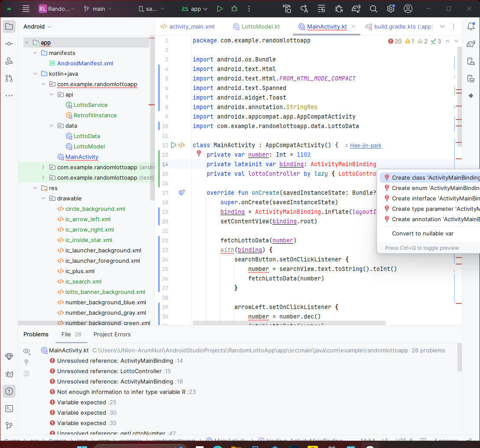Show the hidden editor tabs chevron

tap(442, 26)
